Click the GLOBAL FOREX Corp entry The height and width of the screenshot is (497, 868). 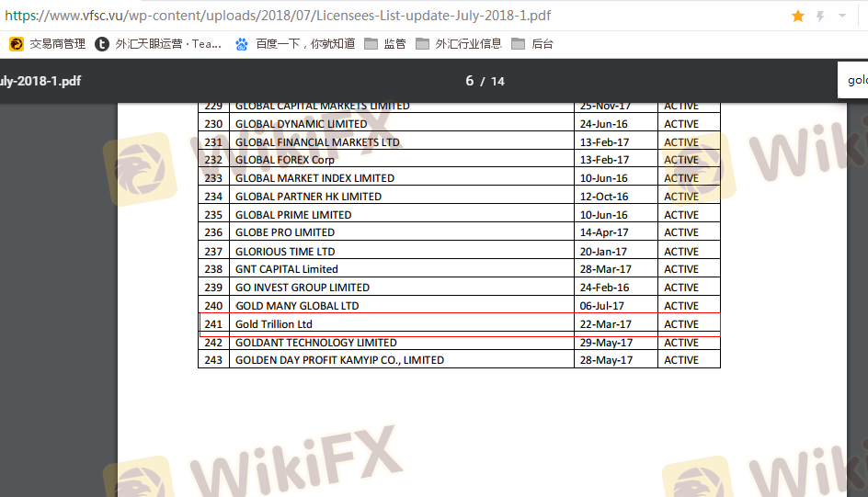pos(285,160)
